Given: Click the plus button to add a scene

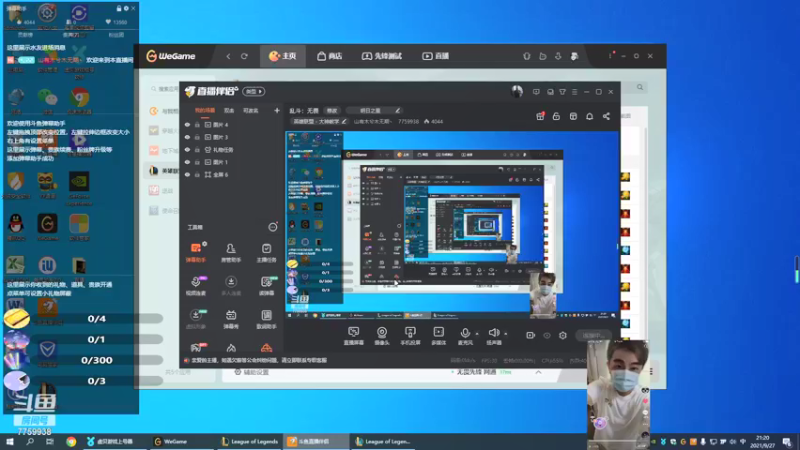Looking at the screenshot, I should pyautogui.click(x=277, y=110).
